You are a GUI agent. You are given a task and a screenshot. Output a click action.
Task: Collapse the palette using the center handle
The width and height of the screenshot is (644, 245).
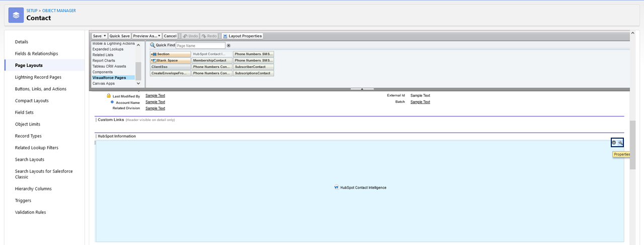pos(362,89)
